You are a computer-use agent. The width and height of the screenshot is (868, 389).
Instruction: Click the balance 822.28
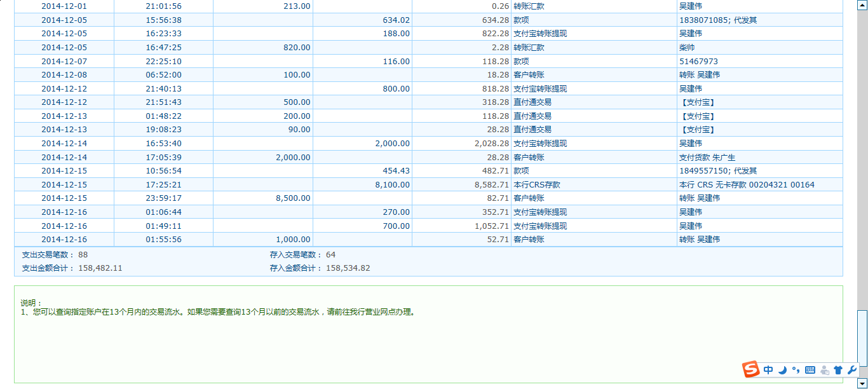[496, 34]
